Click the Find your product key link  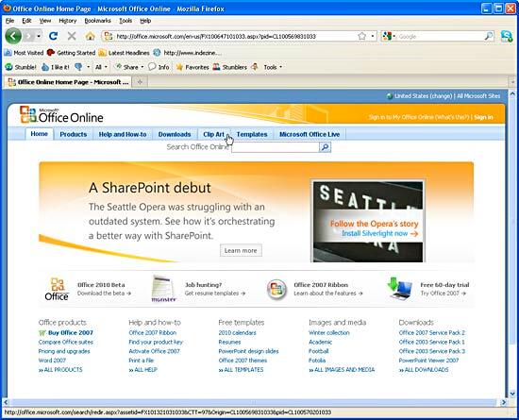(156, 342)
